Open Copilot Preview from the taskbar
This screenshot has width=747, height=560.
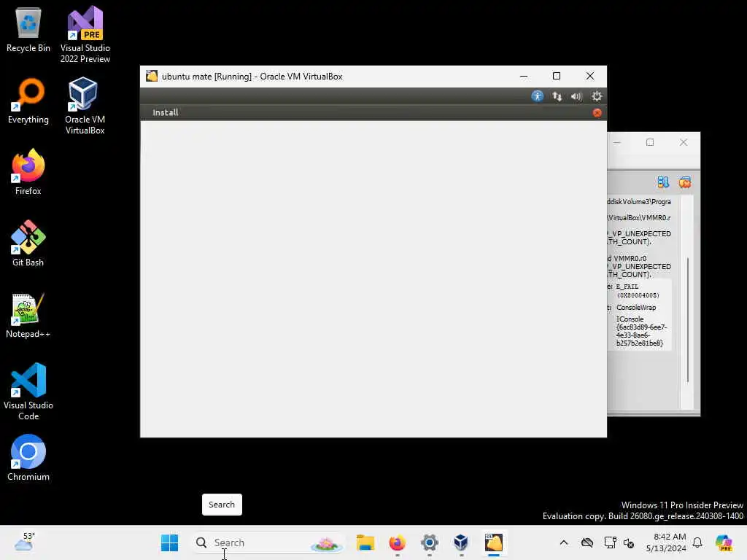pos(724,542)
